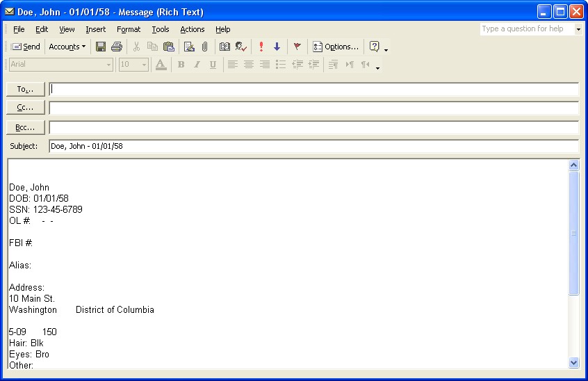Click the Message Flag icon
588x381 pixels.
tap(297, 47)
